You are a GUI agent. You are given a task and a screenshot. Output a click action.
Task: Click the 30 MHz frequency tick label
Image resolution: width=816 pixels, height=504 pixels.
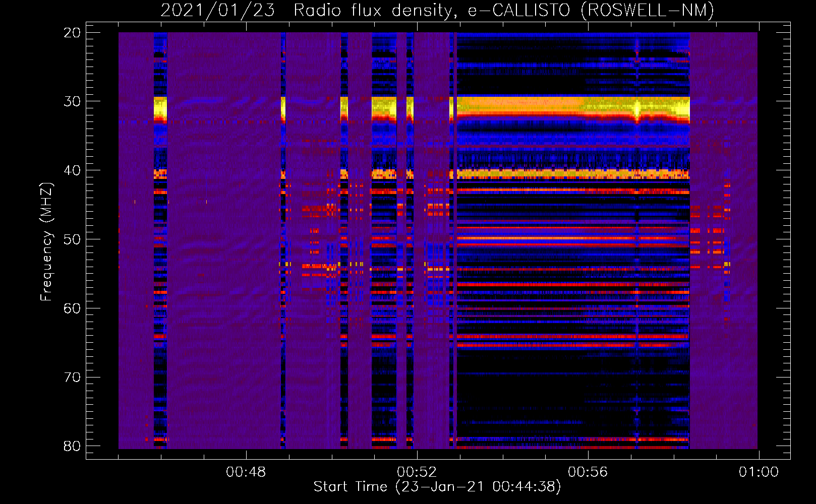[72, 101]
